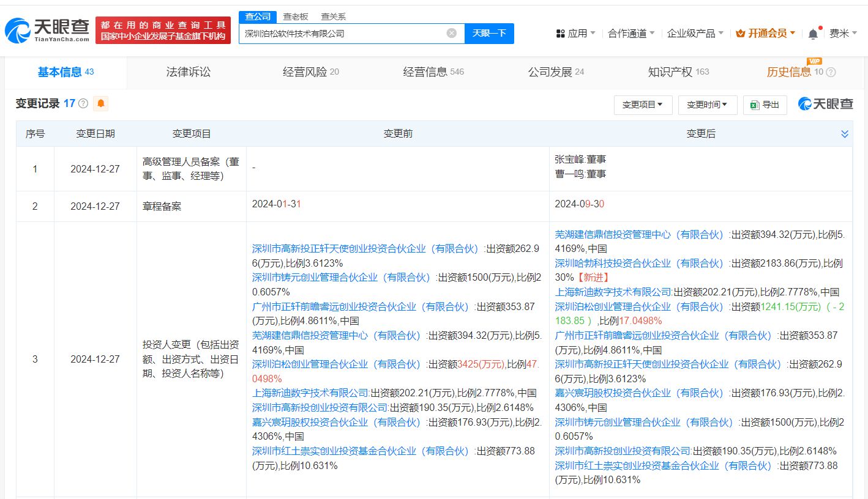Open 嘉兴宸玥股权投资合伙企业 in 变更后 column

click(639, 393)
